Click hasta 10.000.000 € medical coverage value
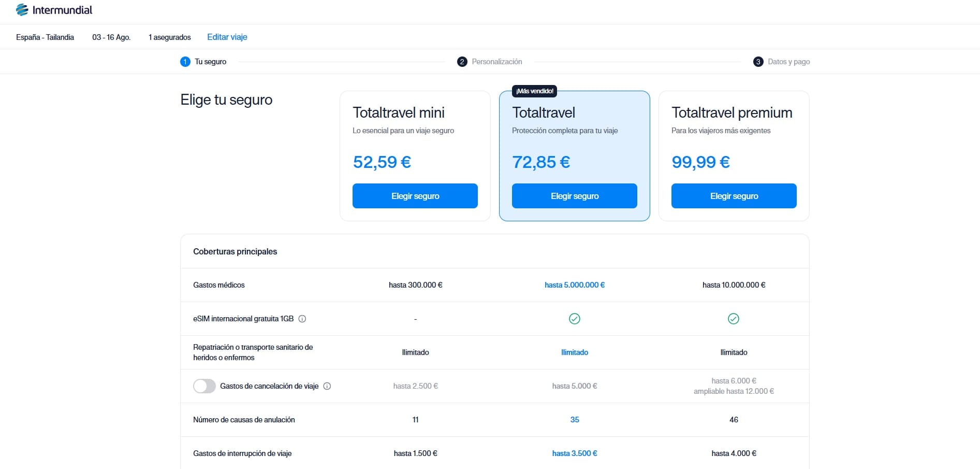This screenshot has height=469, width=980. point(734,285)
